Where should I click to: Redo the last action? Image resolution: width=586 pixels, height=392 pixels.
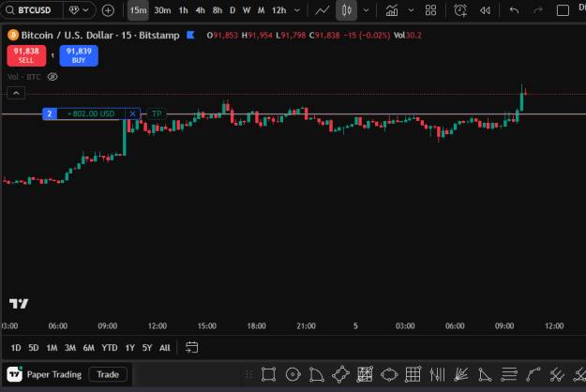[538, 10]
